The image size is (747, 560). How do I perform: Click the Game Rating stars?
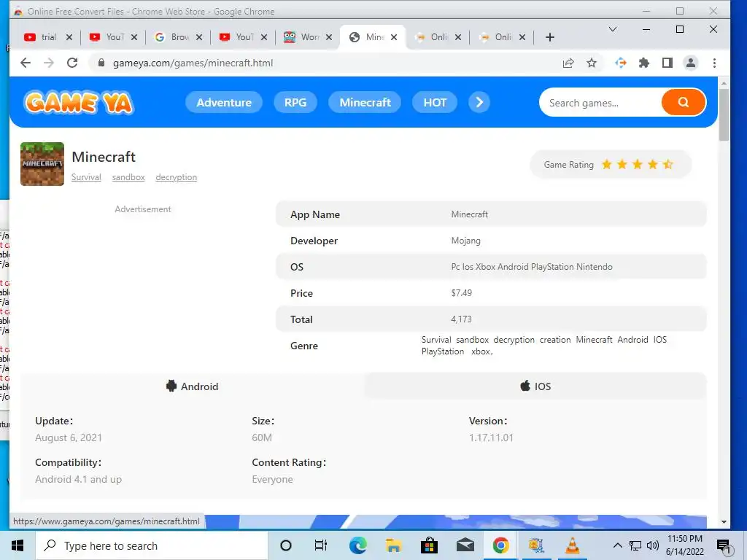click(637, 164)
